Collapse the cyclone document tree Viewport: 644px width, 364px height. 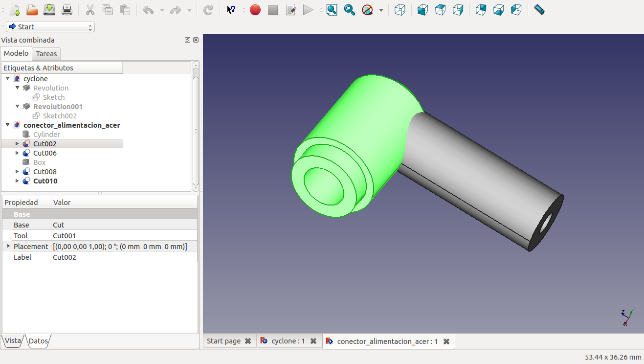pyautogui.click(x=8, y=78)
